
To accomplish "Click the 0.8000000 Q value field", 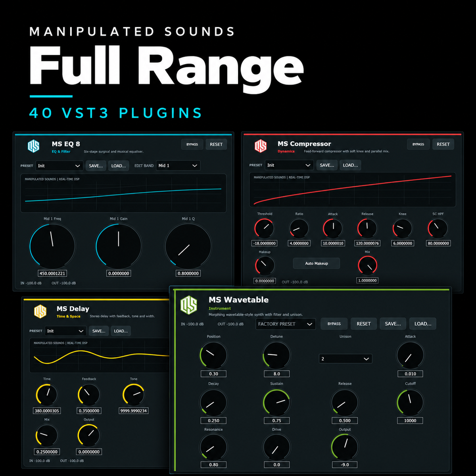I will pos(188,273).
